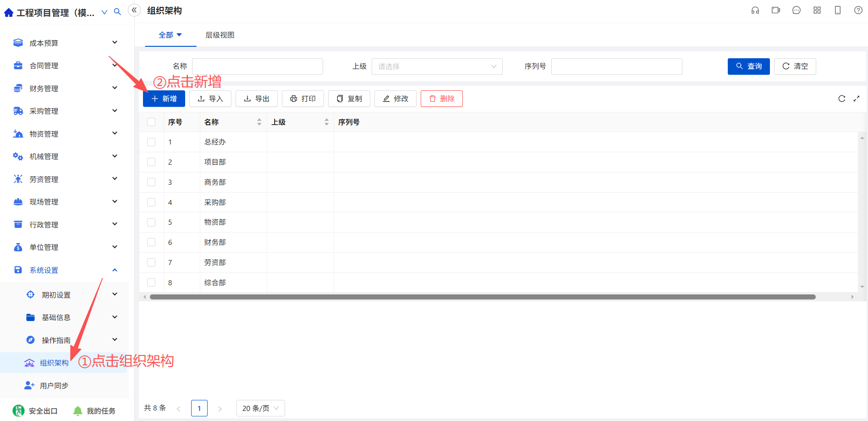The image size is (868, 421).
Task: Click the headset support icon
Action: tap(755, 11)
